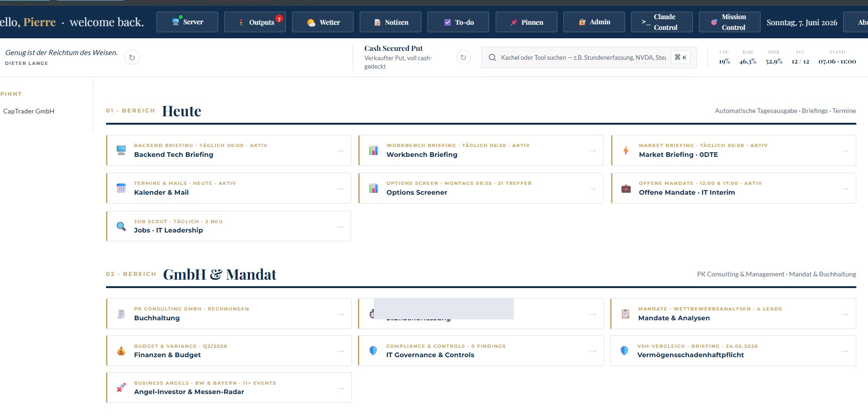
Task: Open Mission Control
Action: (730, 22)
